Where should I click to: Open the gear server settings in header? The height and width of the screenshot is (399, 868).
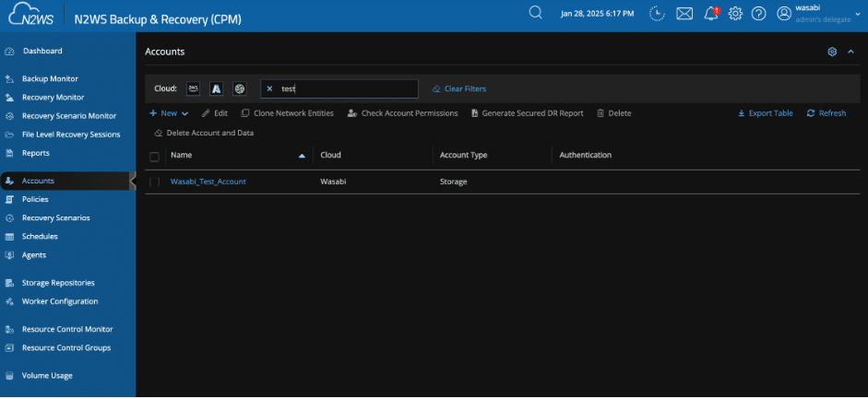[735, 14]
